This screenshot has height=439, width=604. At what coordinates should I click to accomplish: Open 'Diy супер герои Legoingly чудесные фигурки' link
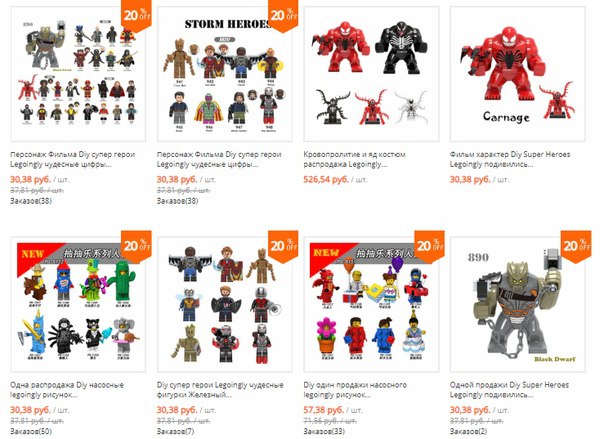(220, 390)
